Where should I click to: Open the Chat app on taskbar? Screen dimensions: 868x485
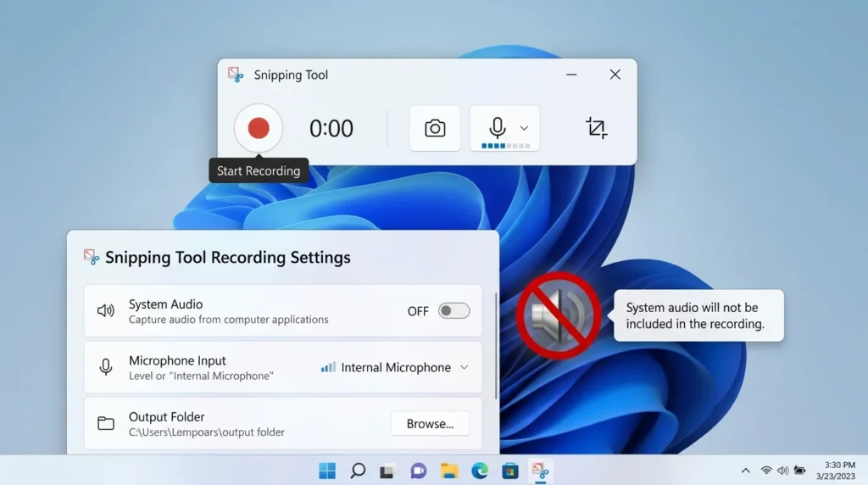[418, 471]
